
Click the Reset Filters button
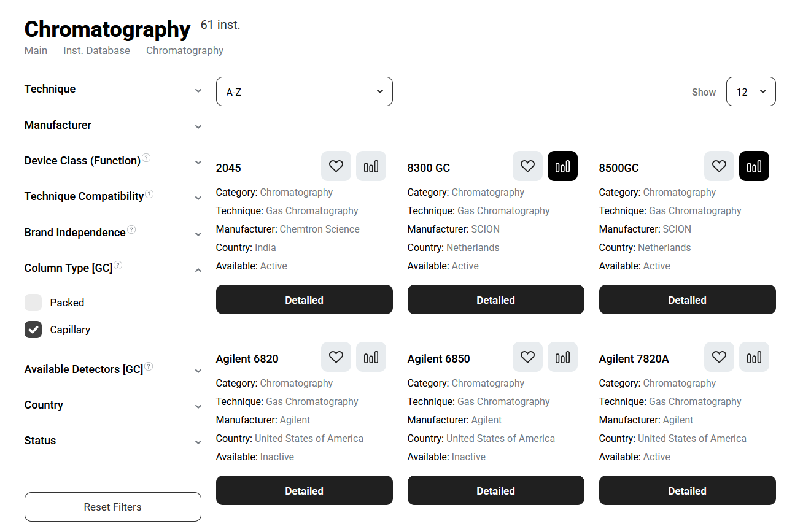click(x=113, y=507)
